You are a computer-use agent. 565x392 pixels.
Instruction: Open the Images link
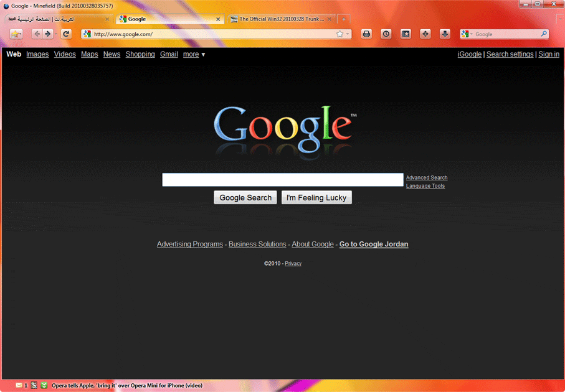coord(37,54)
